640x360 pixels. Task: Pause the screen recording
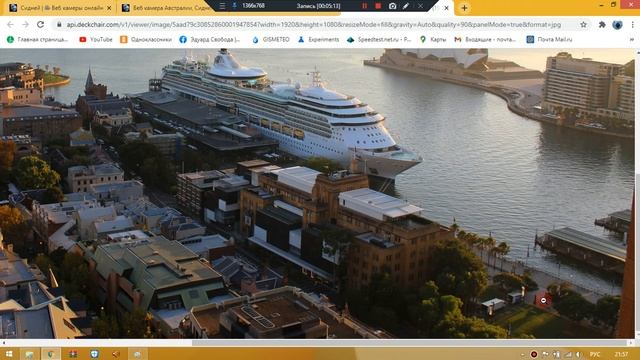364,6
